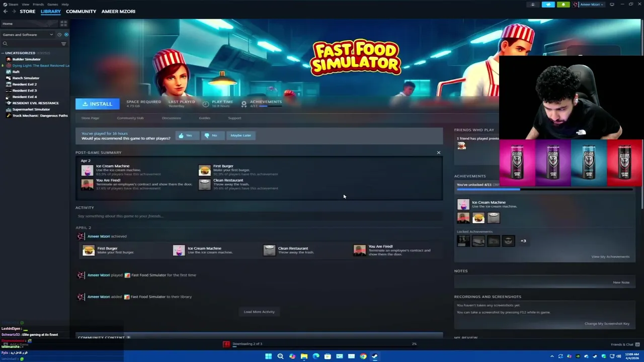Go back with the left arrow icon
The height and width of the screenshot is (362, 644).
coord(6,11)
